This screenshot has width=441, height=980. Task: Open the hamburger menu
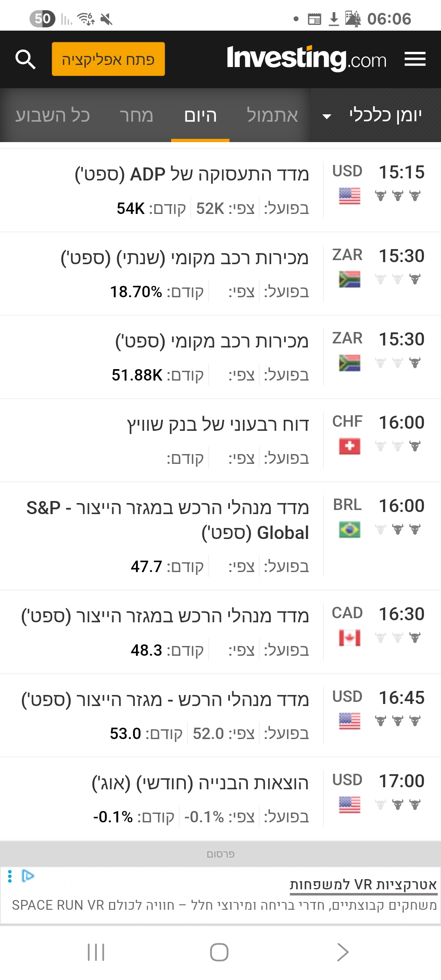(415, 59)
